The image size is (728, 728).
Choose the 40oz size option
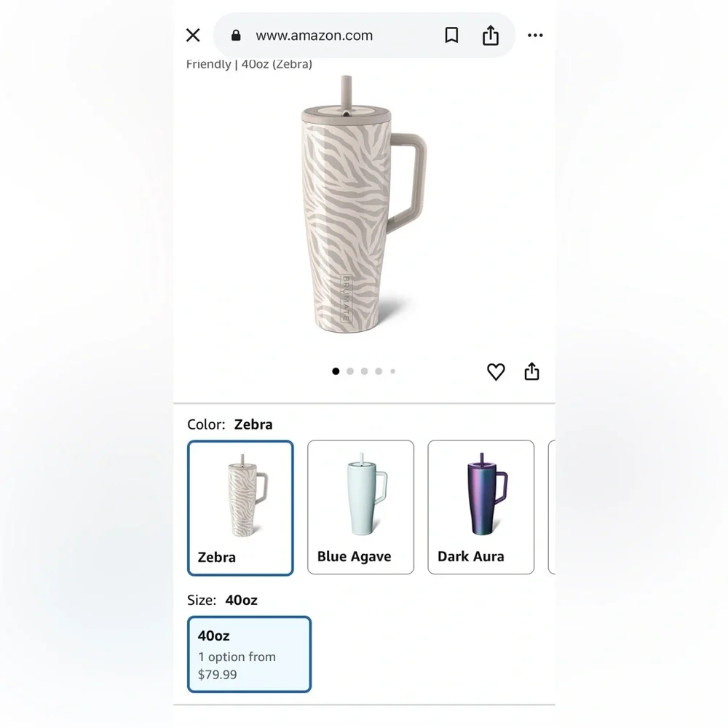[x=249, y=654]
